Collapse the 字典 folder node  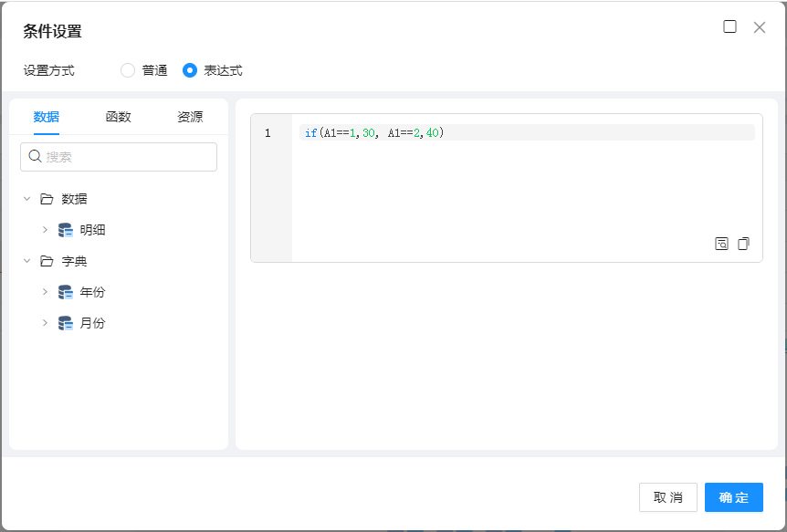click(x=26, y=261)
